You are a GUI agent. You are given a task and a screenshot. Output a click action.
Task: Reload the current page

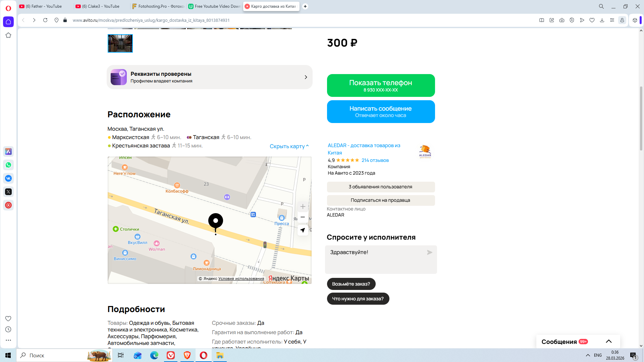45,20
